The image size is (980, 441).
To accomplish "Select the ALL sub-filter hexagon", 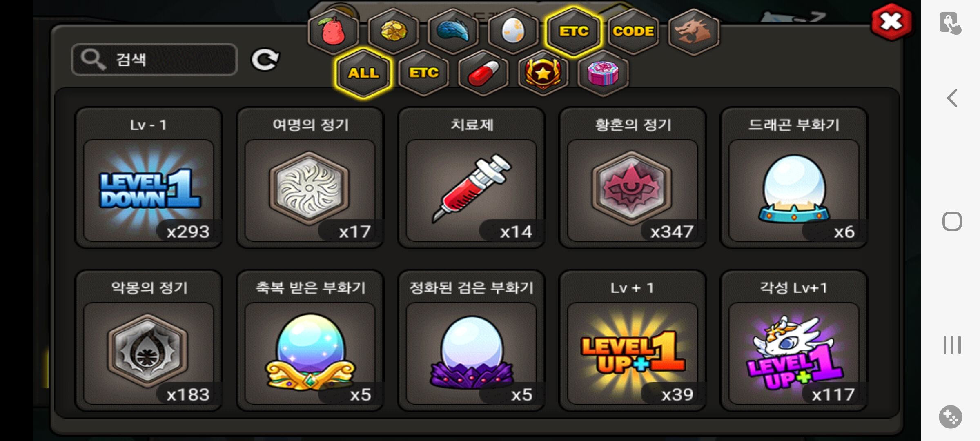I will click(x=363, y=73).
